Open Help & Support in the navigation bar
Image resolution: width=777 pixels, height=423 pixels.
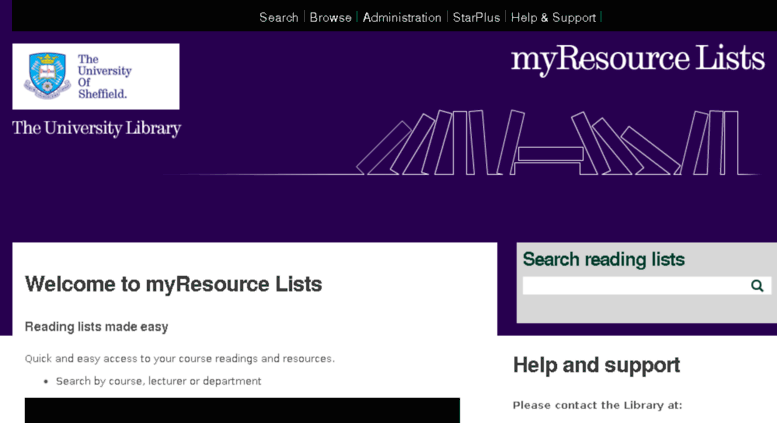tap(553, 17)
